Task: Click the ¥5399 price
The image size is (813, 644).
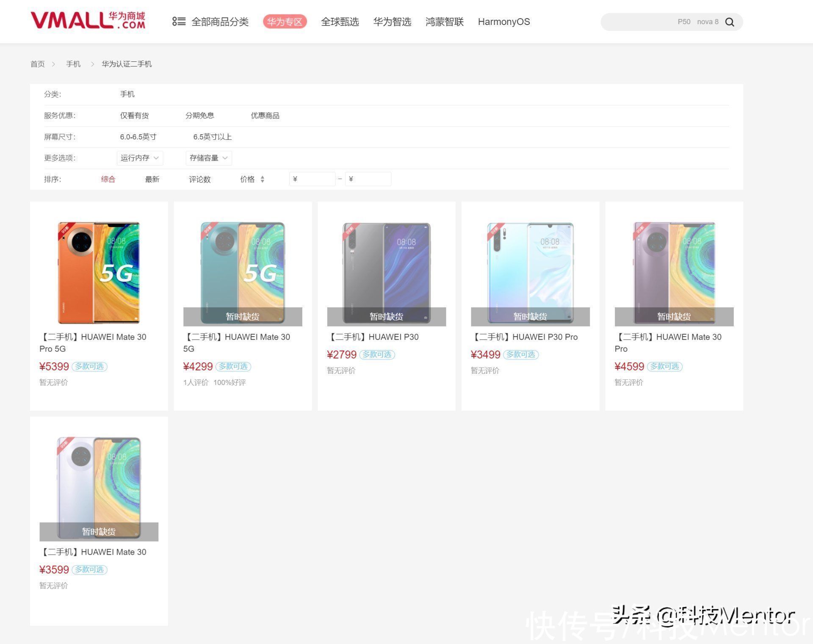Action: point(54,367)
